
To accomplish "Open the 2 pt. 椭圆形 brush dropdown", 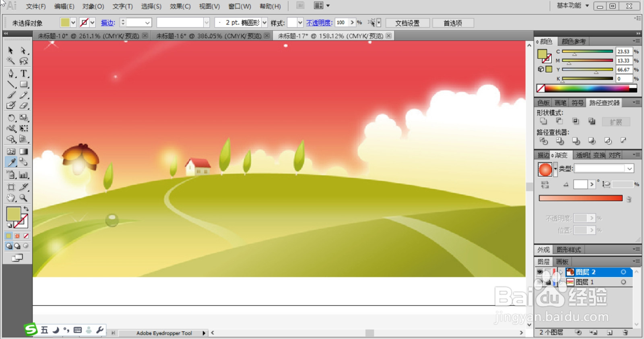I will pyautogui.click(x=264, y=23).
